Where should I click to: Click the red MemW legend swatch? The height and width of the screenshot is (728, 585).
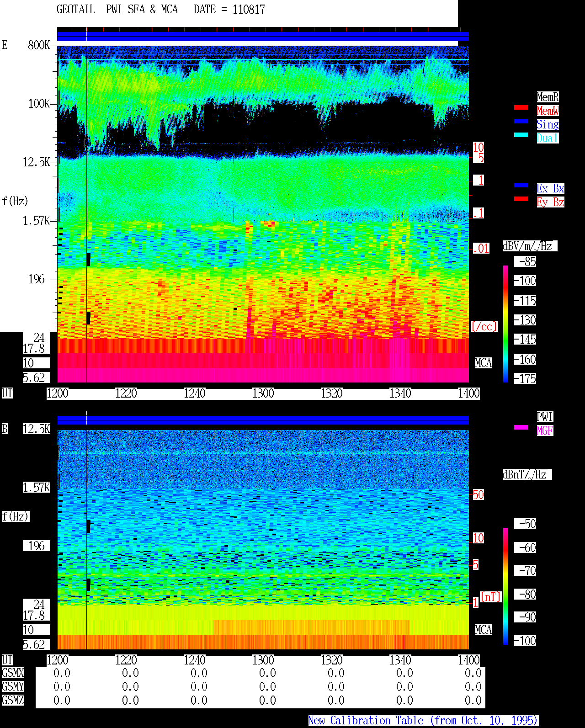521,108
